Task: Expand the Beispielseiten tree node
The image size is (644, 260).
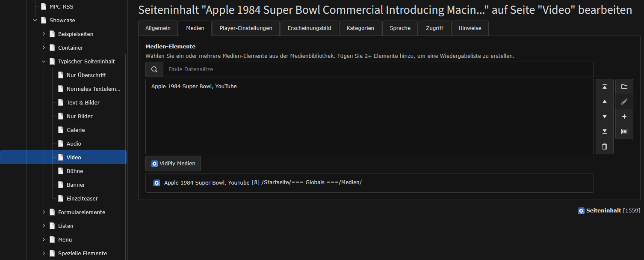Action: click(x=44, y=34)
